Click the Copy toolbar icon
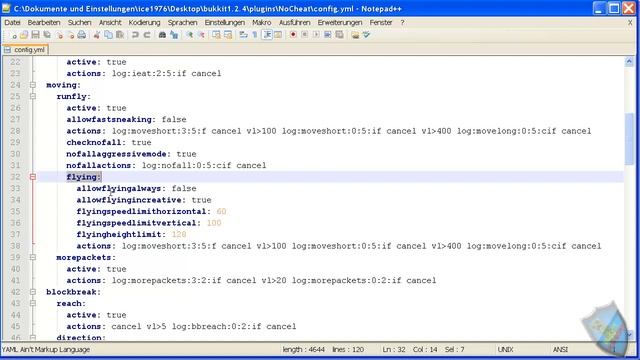640x360 pixels. [108, 35]
